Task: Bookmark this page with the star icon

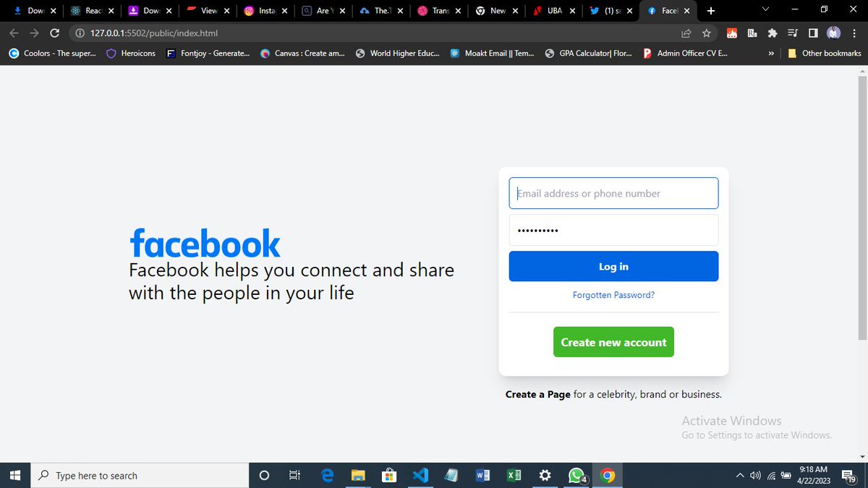Action: (707, 33)
